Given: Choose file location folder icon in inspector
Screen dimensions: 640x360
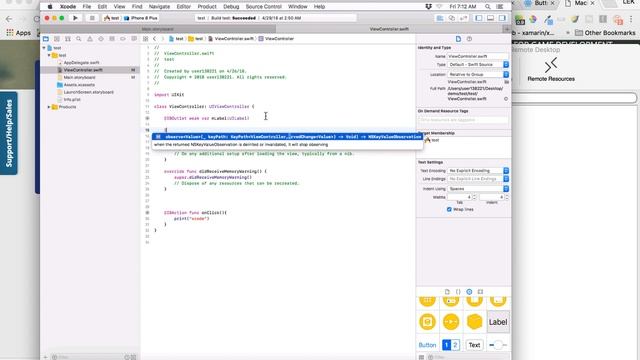Looking at the screenshot, I should coord(507,82).
